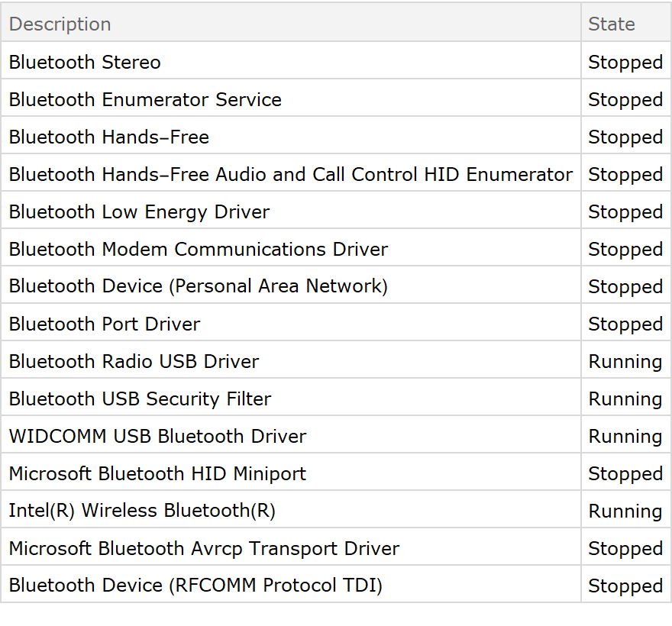Viewport: 672px width, 626px height.
Task: Select Microsoft Bluetooth Avrcp Transport Driver
Action: 204,548
